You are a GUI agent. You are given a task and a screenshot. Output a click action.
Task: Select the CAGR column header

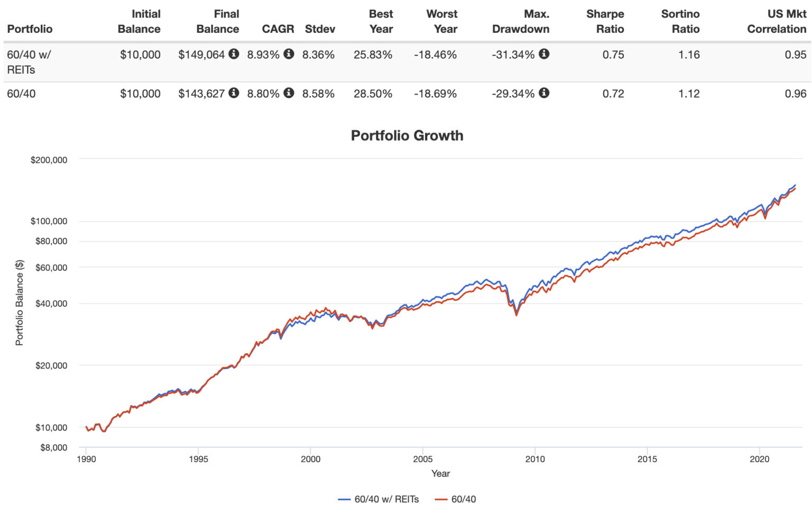(x=278, y=29)
